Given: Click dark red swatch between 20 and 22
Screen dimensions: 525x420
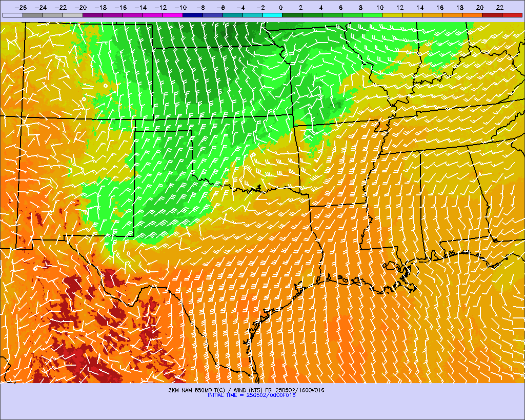Looking at the screenshot, I should click(x=492, y=15).
